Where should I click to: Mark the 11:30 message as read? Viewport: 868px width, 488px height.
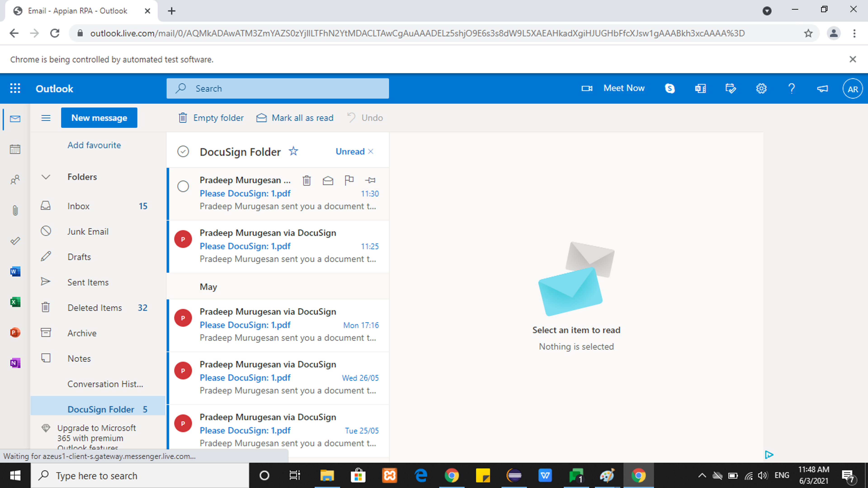pyautogui.click(x=328, y=180)
